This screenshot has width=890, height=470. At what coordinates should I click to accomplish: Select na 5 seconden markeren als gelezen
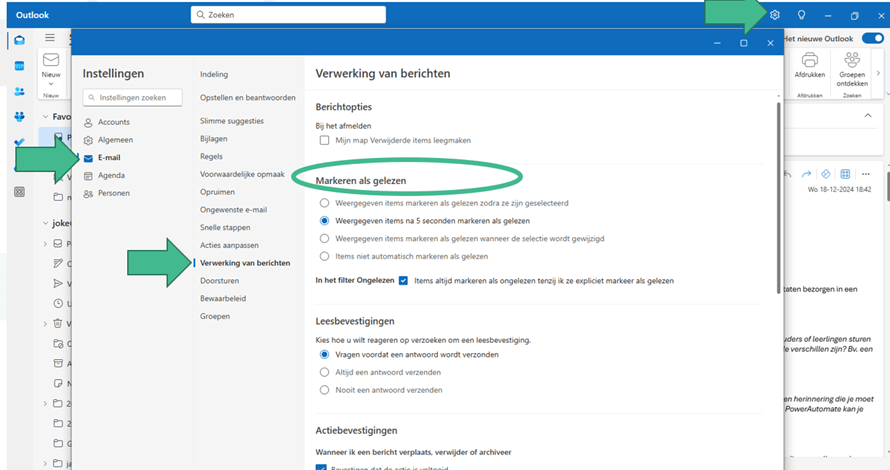click(x=324, y=220)
